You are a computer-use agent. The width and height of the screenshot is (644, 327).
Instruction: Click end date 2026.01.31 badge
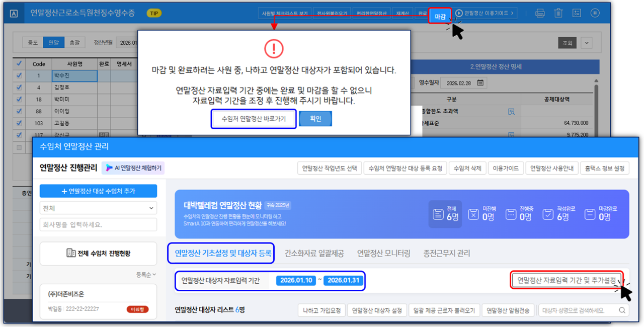tap(343, 280)
